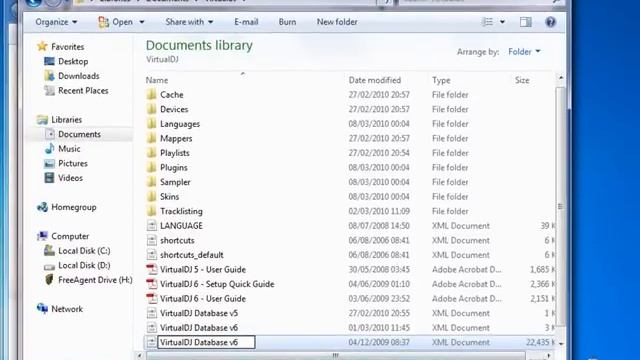Image resolution: width=640 pixels, height=360 pixels.
Task: Click the 22,435 size value
Action: tap(537, 342)
